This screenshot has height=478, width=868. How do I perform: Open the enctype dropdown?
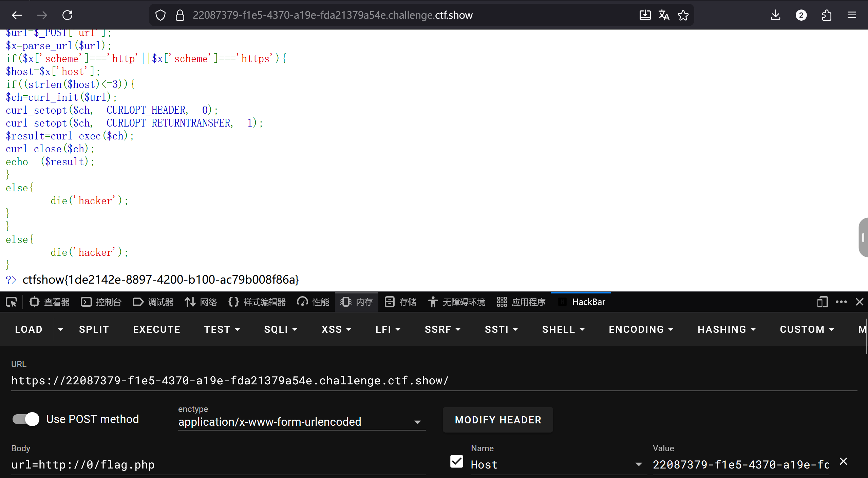point(301,422)
